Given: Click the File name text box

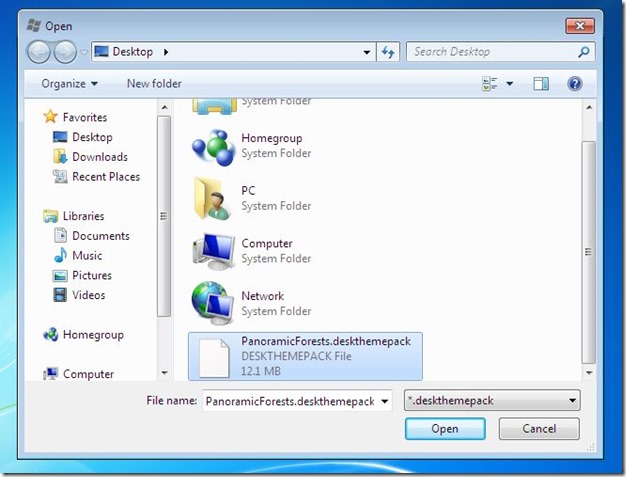Looking at the screenshot, I should coord(290,401).
